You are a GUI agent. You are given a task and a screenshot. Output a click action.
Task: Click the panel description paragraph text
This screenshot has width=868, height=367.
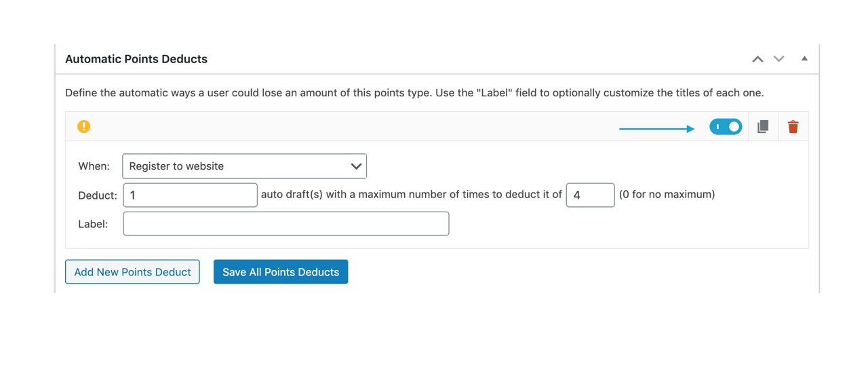click(x=414, y=93)
